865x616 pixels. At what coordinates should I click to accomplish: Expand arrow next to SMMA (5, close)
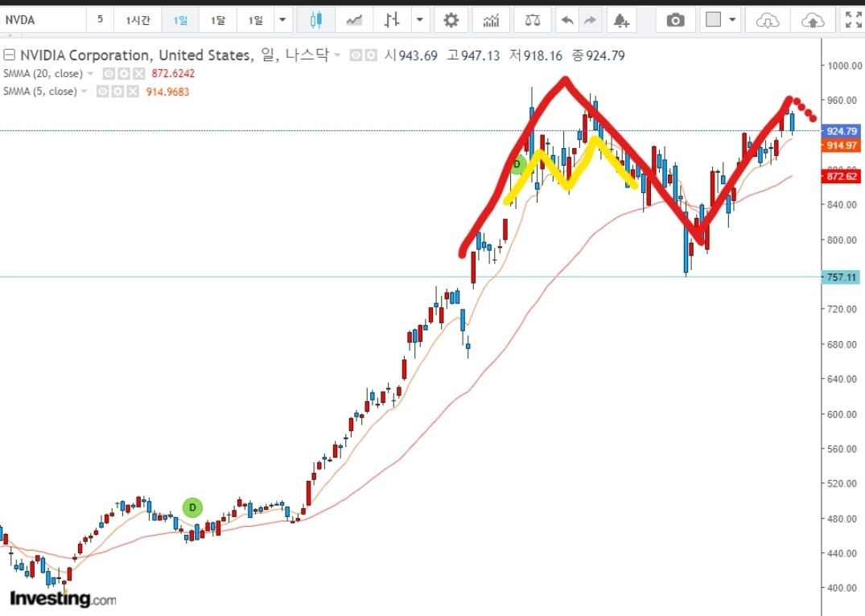[84, 92]
